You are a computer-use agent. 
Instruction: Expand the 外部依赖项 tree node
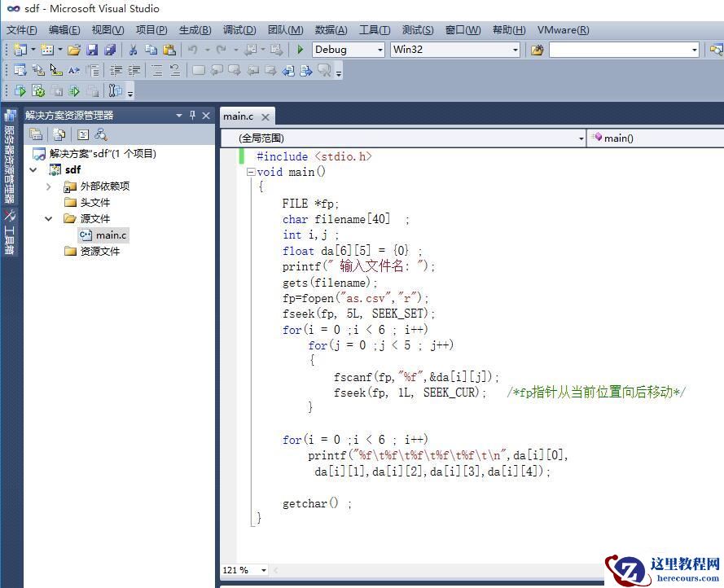tap(49, 186)
